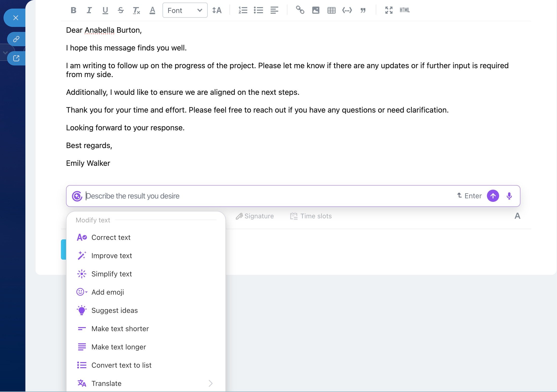The height and width of the screenshot is (392, 557).
Task: Select Improve text from menu
Action: coord(111,256)
